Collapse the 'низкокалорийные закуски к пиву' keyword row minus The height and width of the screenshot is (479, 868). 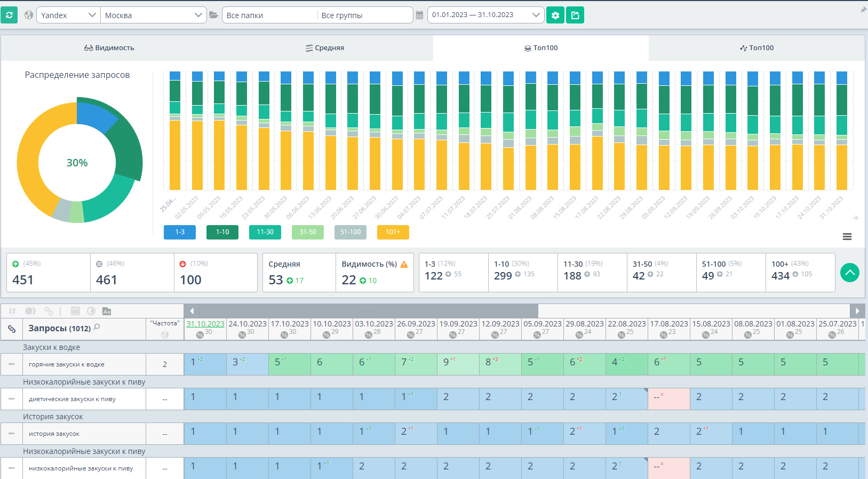[x=11, y=468]
